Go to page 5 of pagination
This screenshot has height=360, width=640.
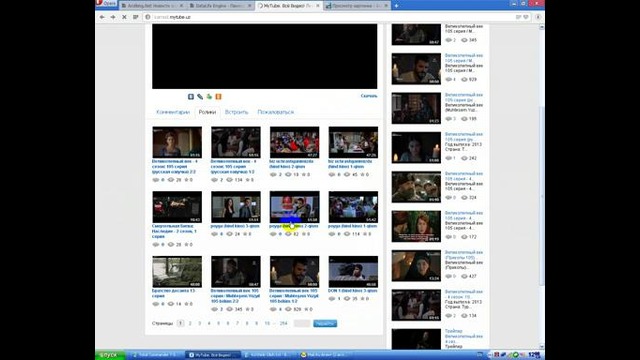(218, 323)
